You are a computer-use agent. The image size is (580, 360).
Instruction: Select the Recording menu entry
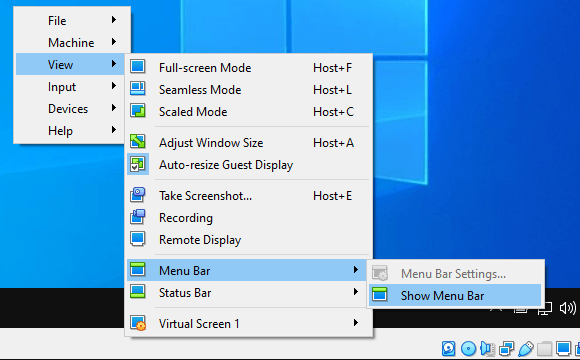[x=248, y=218]
